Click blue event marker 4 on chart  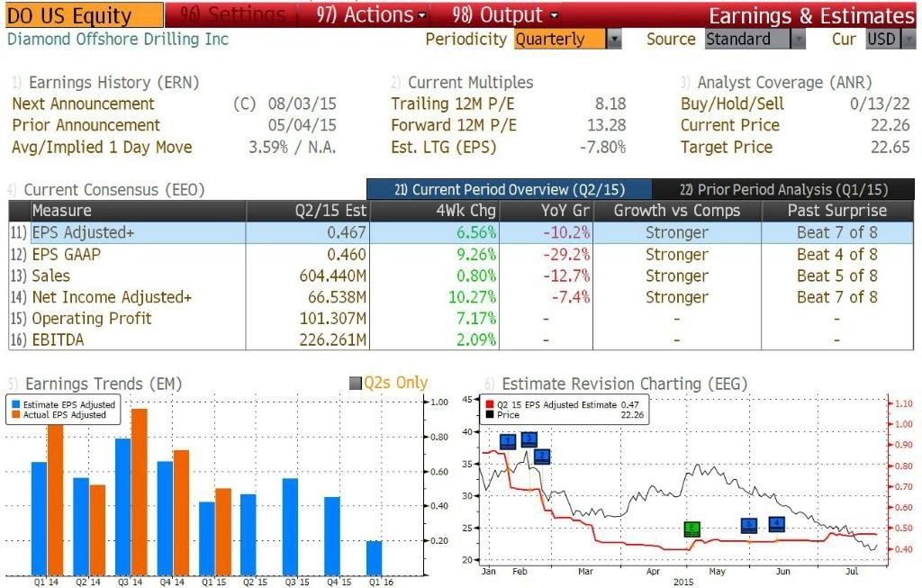(x=777, y=523)
